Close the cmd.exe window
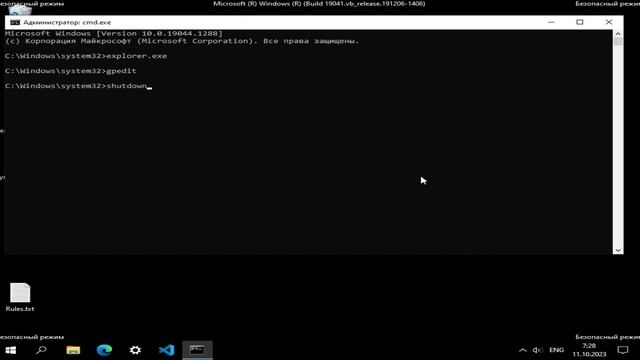 [609, 22]
